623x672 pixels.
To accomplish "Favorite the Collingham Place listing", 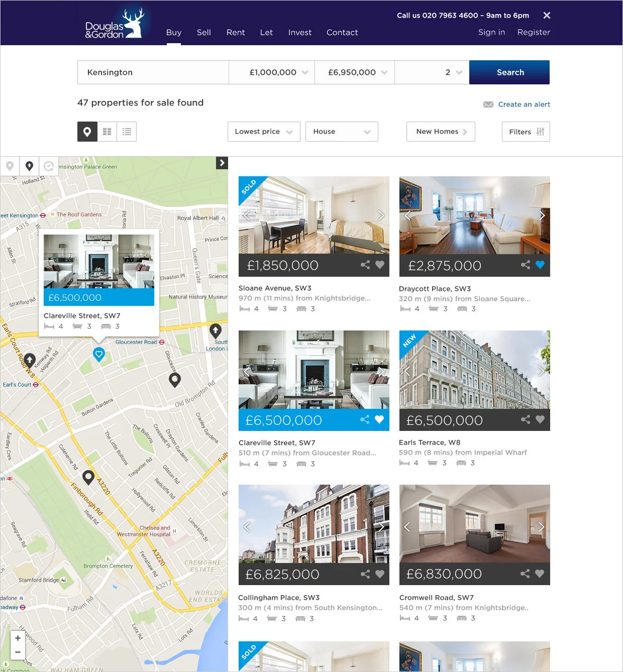I will [380, 574].
